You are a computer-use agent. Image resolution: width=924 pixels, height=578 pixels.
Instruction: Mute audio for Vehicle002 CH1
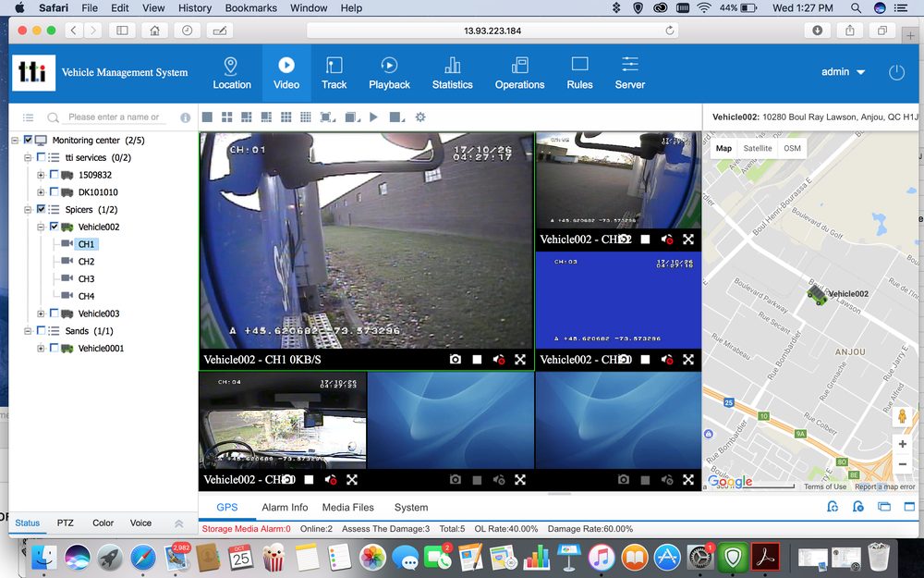pyautogui.click(x=499, y=360)
